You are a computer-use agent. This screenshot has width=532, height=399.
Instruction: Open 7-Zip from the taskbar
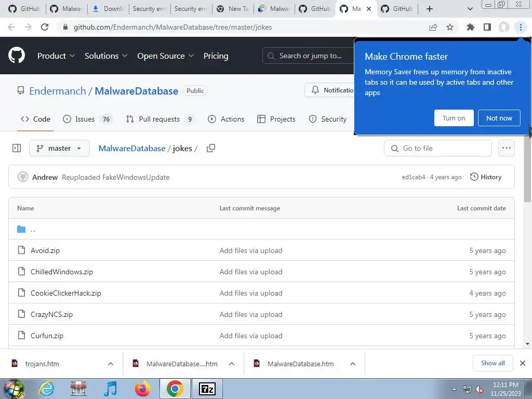(x=207, y=389)
